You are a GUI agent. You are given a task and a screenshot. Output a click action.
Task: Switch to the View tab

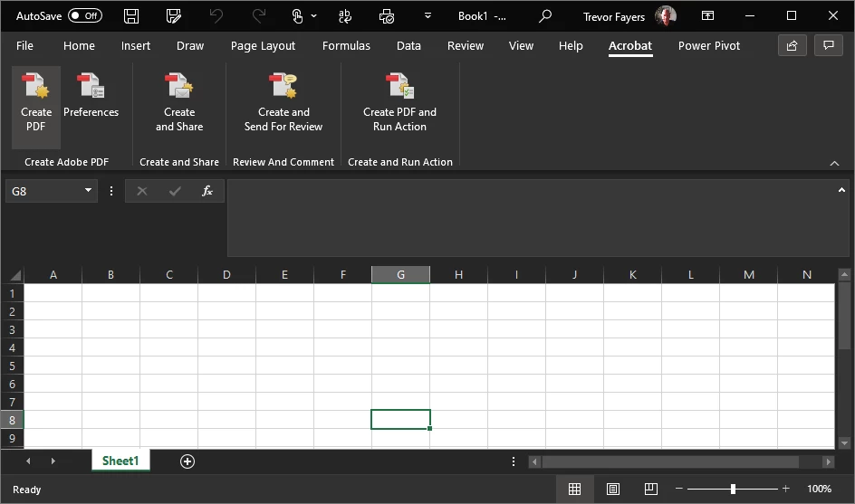[x=521, y=46]
